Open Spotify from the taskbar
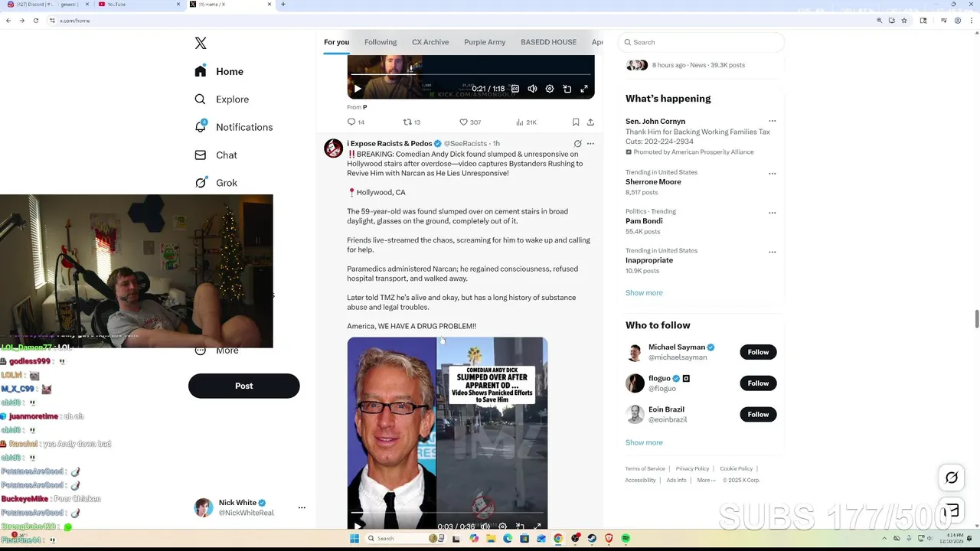 (626, 539)
